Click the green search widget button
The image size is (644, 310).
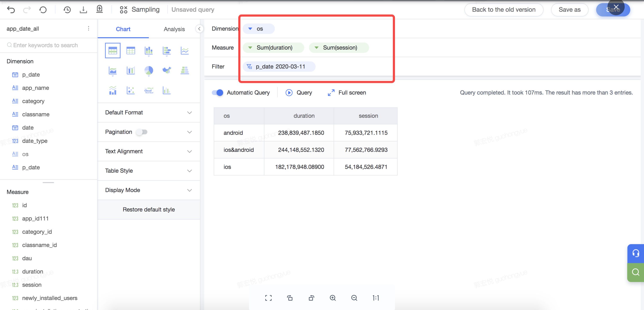(635, 272)
